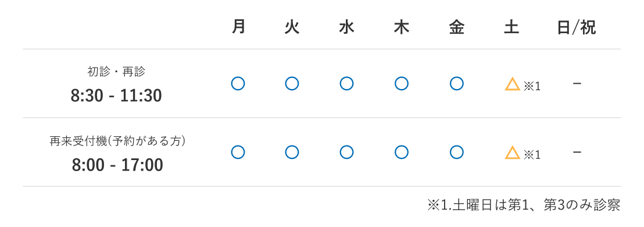
Task: Click the 土 column header
Action: [x=511, y=27]
